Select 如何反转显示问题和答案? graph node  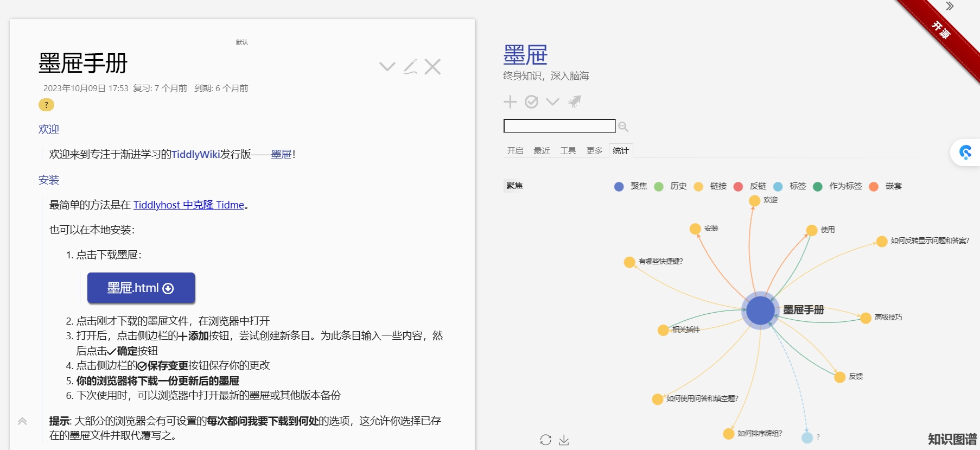(x=882, y=242)
